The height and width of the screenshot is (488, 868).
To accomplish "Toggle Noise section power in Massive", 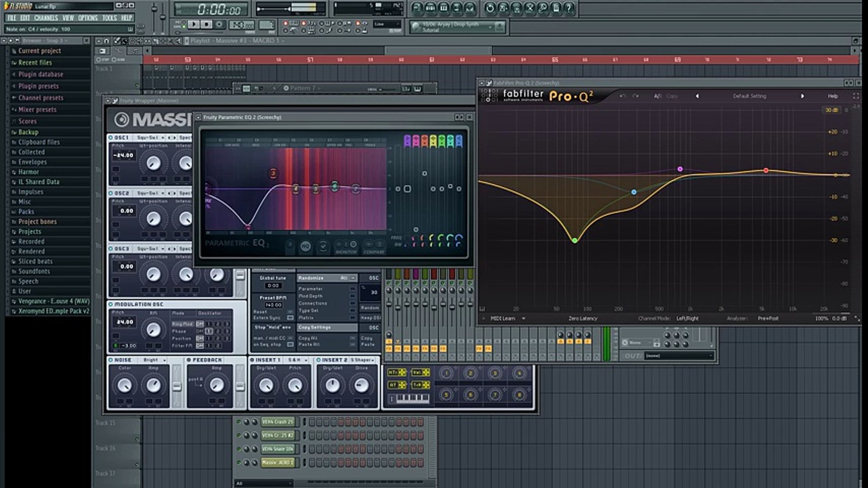I will tap(111, 360).
